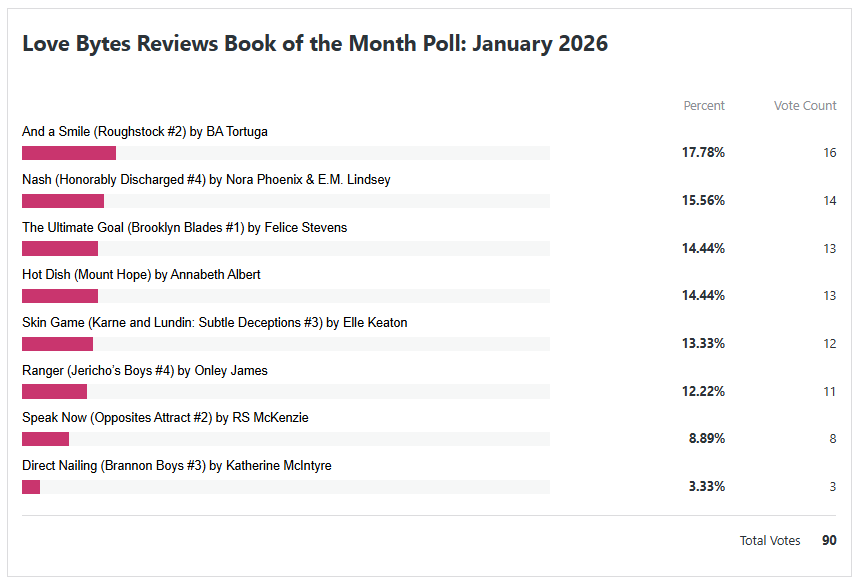Viewport: 860px width, 583px height.
Task: Select 'Hot Dish' by Annabeth Albert
Action: 141,274
